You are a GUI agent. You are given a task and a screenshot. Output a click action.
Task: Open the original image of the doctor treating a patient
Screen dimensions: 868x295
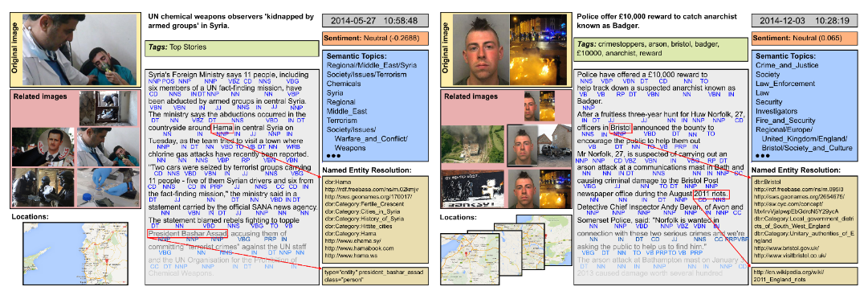tap(79, 49)
